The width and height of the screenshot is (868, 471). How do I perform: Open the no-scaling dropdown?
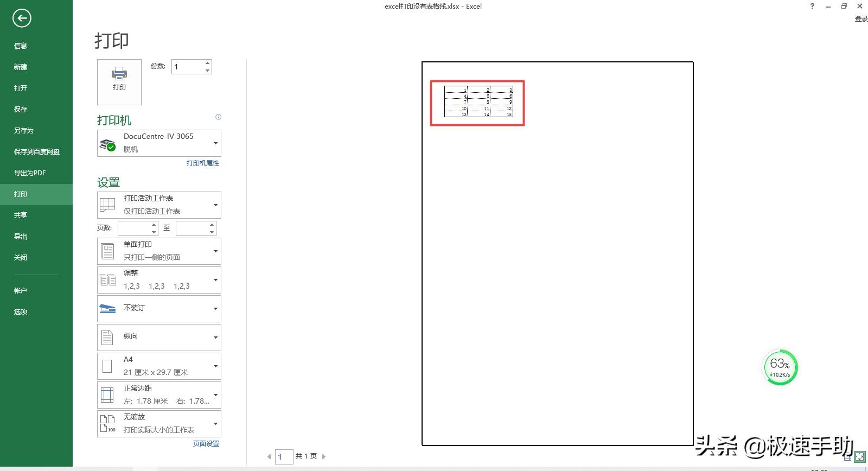[x=159, y=424]
